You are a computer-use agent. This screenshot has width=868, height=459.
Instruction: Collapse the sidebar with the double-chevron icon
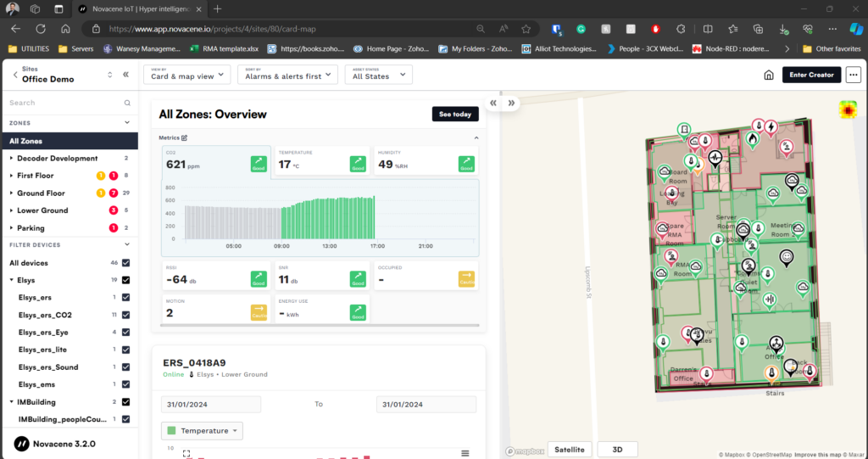125,75
